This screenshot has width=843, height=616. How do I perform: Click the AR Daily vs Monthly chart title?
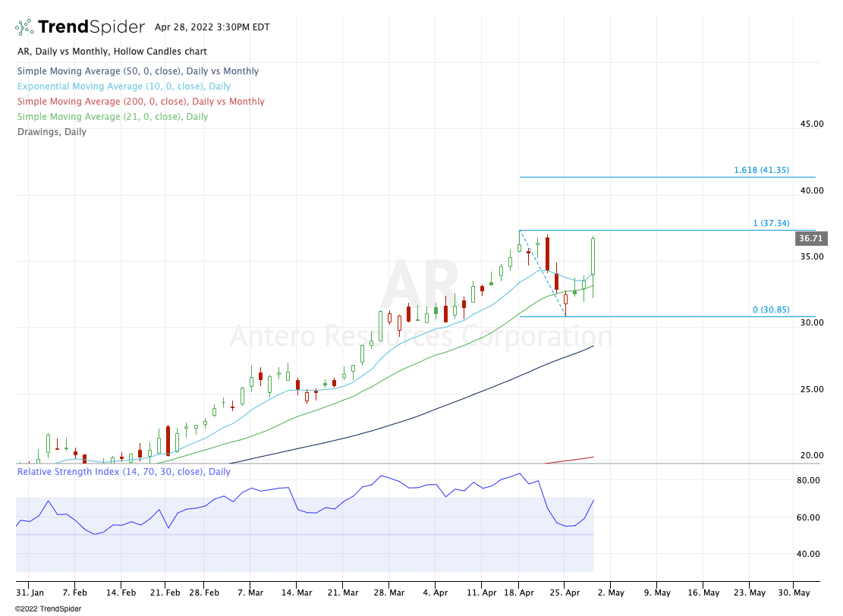(112, 52)
